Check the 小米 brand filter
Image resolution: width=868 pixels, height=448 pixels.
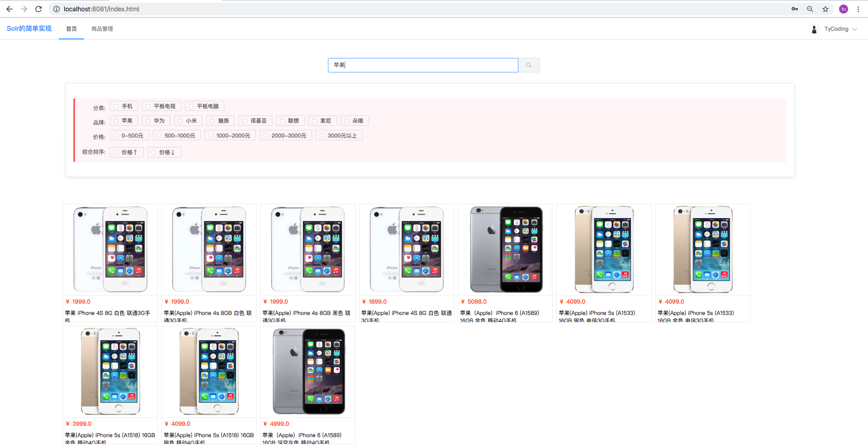[188, 121]
